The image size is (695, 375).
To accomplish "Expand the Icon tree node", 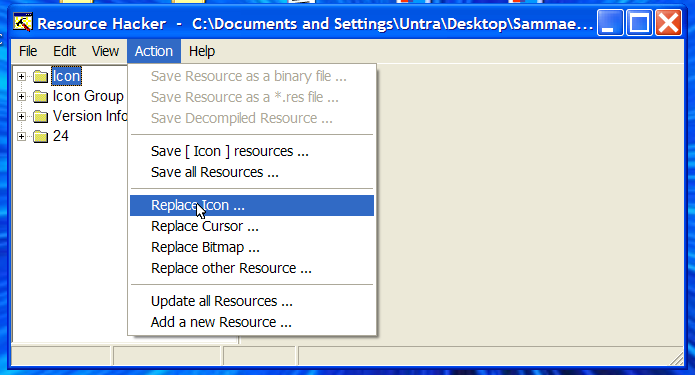I will [21, 77].
